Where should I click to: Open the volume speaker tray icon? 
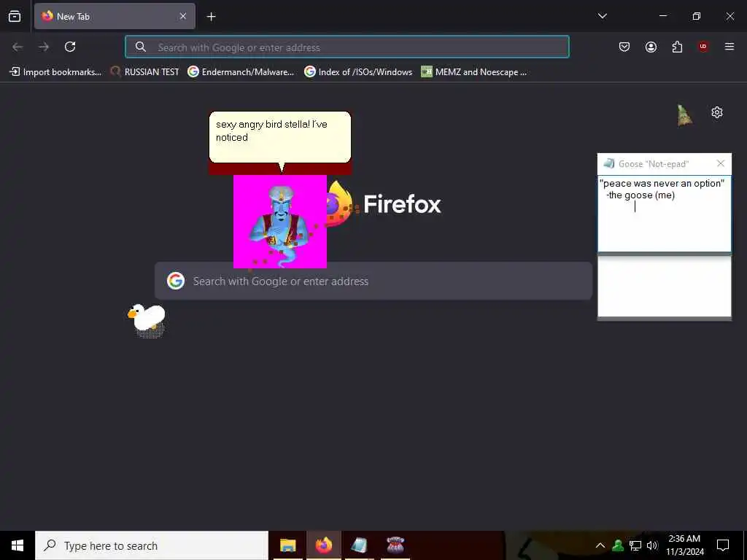[652, 545]
